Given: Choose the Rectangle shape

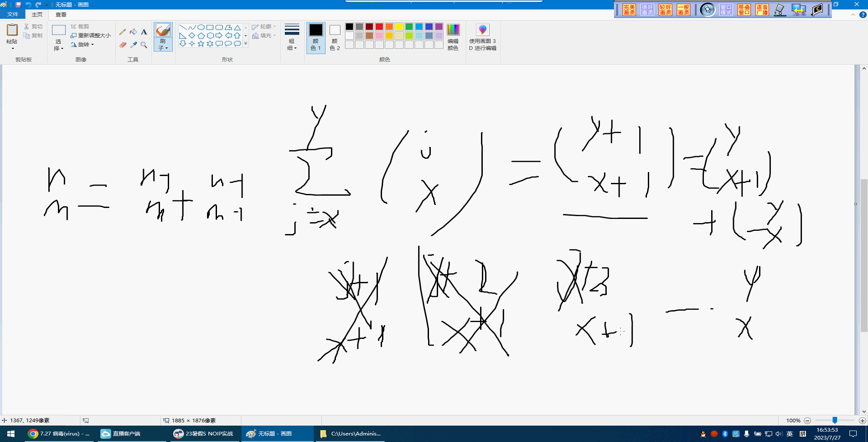Looking at the screenshot, I should click(210, 27).
